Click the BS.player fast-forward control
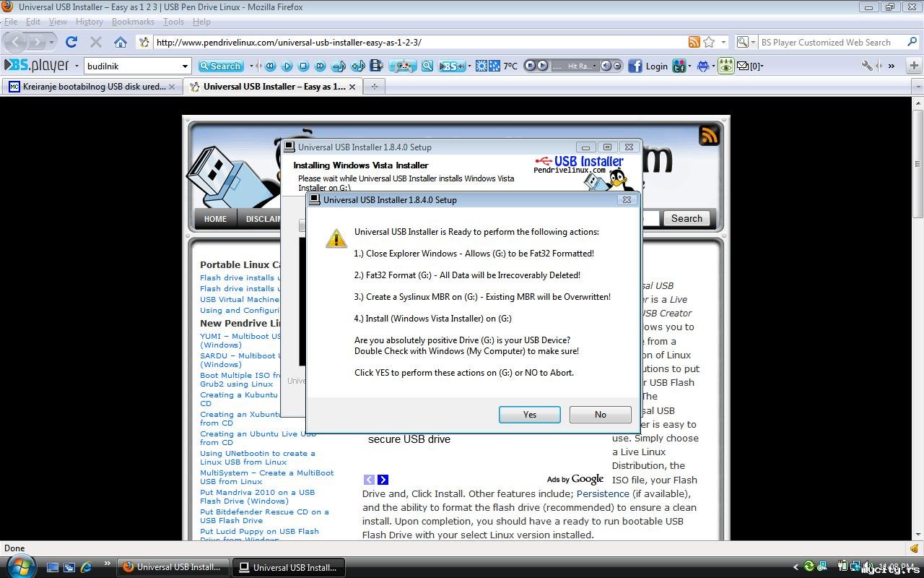924x578 pixels. [320, 66]
